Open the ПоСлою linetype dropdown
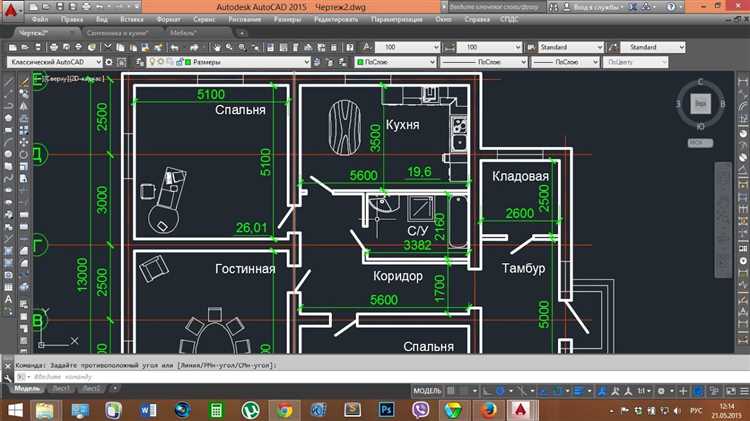750x421 pixels. (x=484, y=62)
